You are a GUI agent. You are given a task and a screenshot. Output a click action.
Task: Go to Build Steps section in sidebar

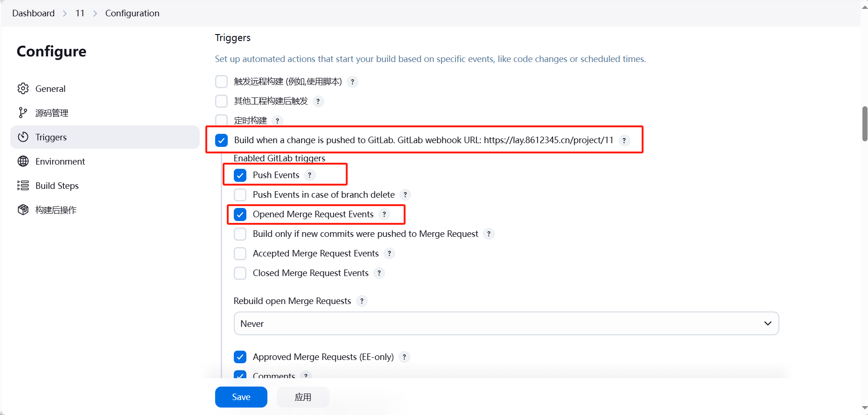(x=105, y=186)
